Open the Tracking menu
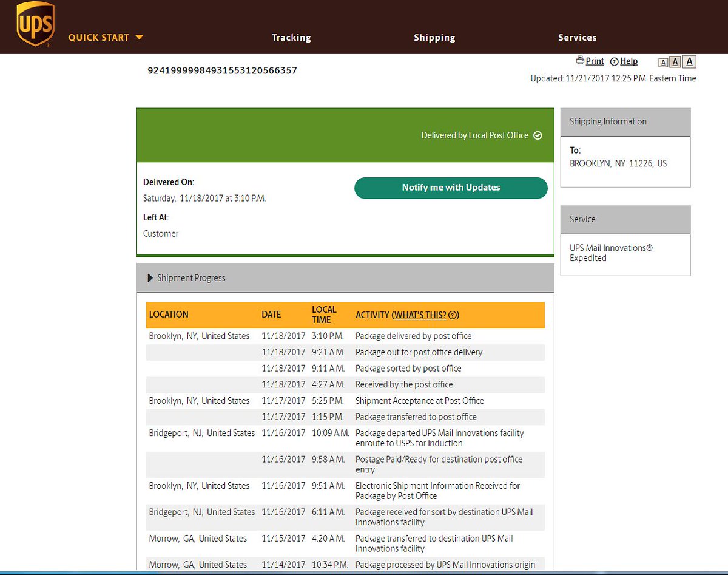The height and width of the screenshot is (575, 728). (x=291, y=38)
